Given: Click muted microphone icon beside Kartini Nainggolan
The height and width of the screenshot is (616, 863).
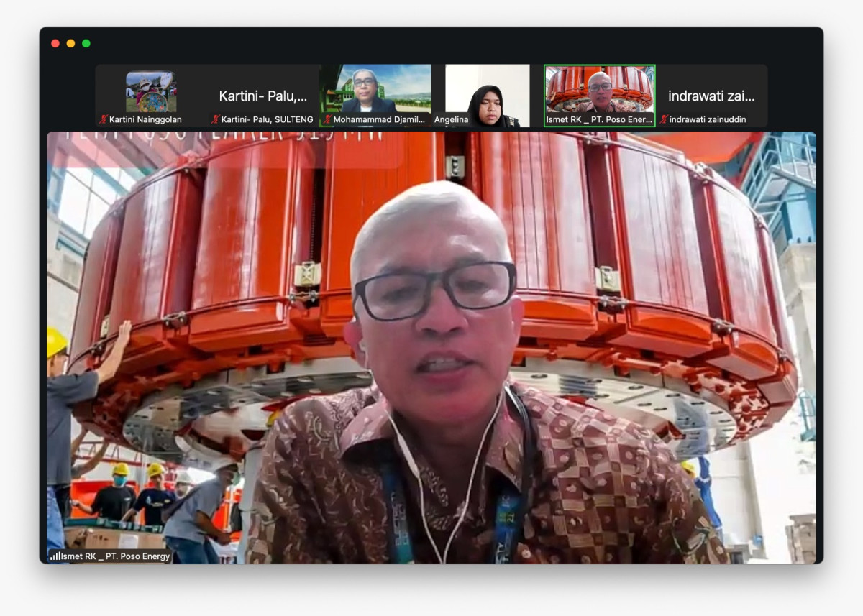Looking at the screenshot, I should tap(103, 120).
